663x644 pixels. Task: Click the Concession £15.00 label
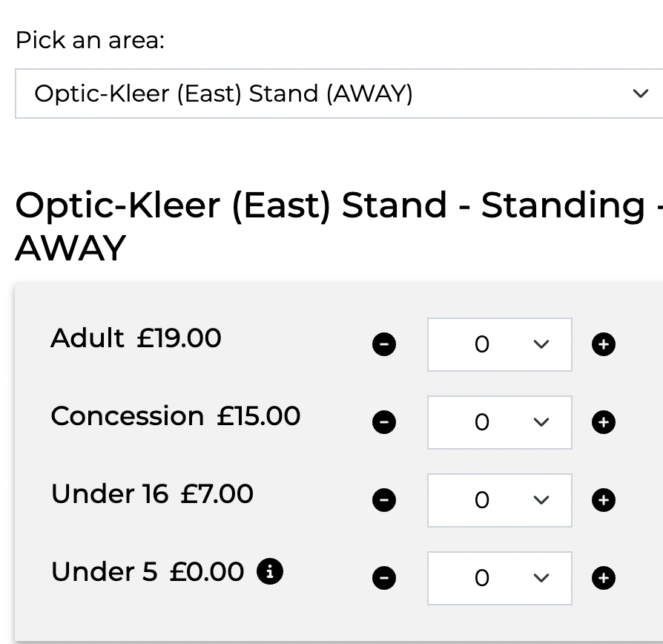click(175, 416)
